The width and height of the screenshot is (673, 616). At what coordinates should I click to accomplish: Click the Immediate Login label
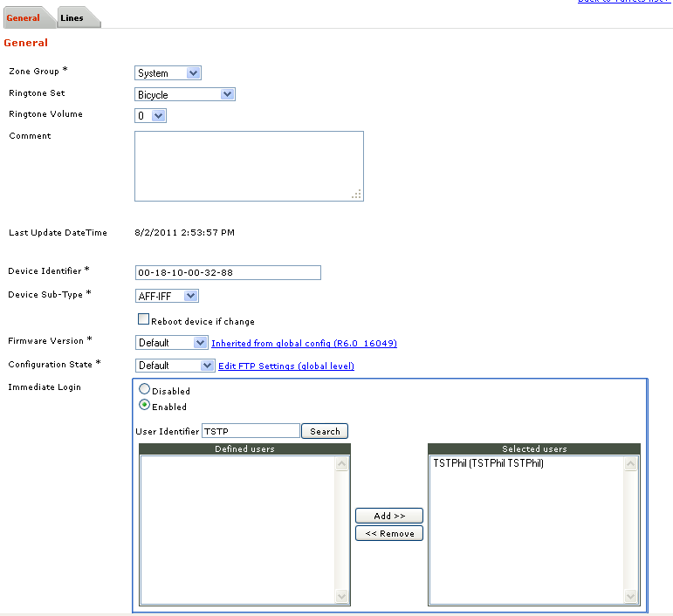45,387
